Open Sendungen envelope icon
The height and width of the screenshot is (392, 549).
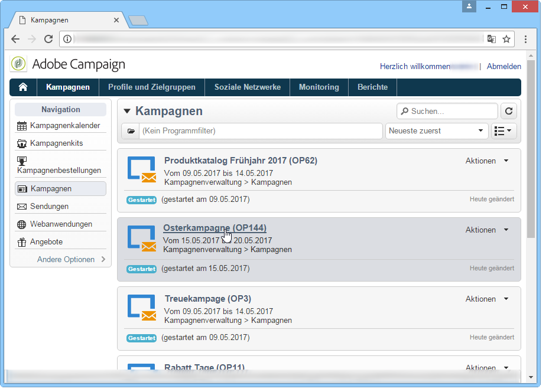[22, 207]
